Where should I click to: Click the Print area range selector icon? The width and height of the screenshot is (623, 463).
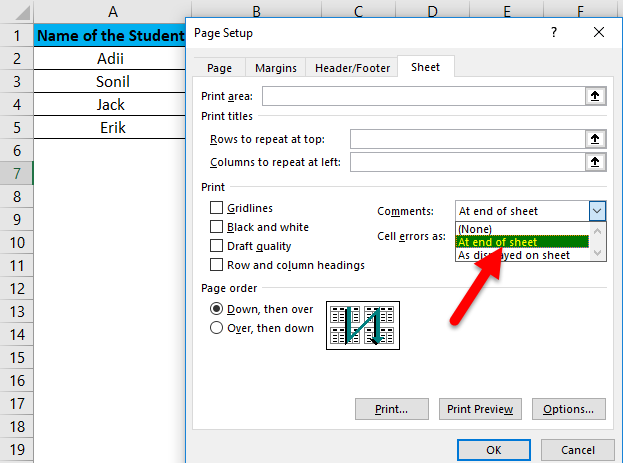pos(596,96)
